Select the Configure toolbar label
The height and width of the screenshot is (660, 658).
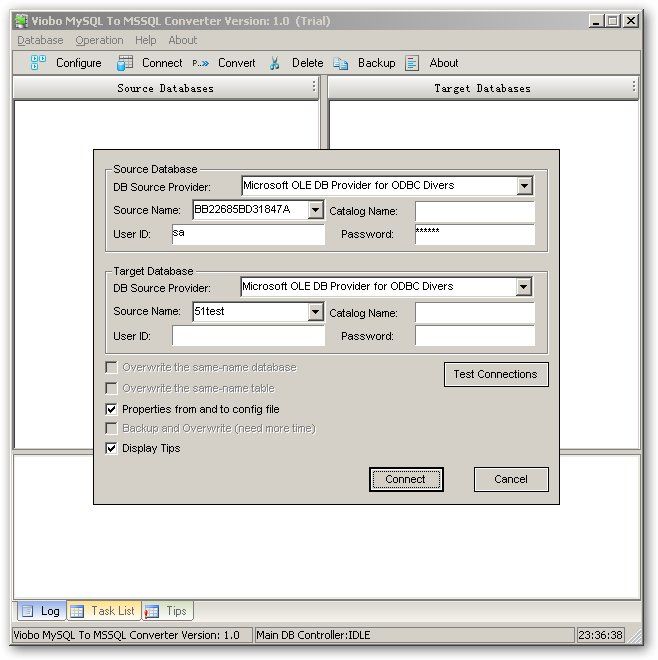pyautogui.click(x=79, y=63)
